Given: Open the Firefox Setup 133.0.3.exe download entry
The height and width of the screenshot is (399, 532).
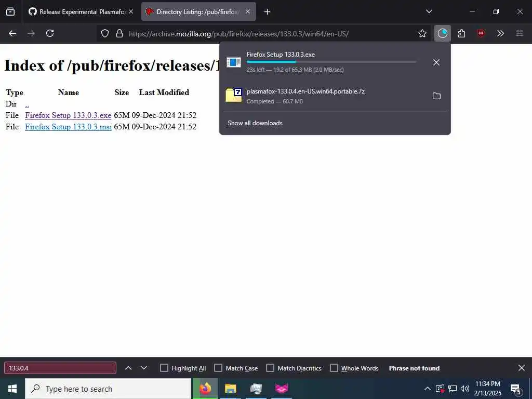Looking at the screenshot, I should pos(323,62).
